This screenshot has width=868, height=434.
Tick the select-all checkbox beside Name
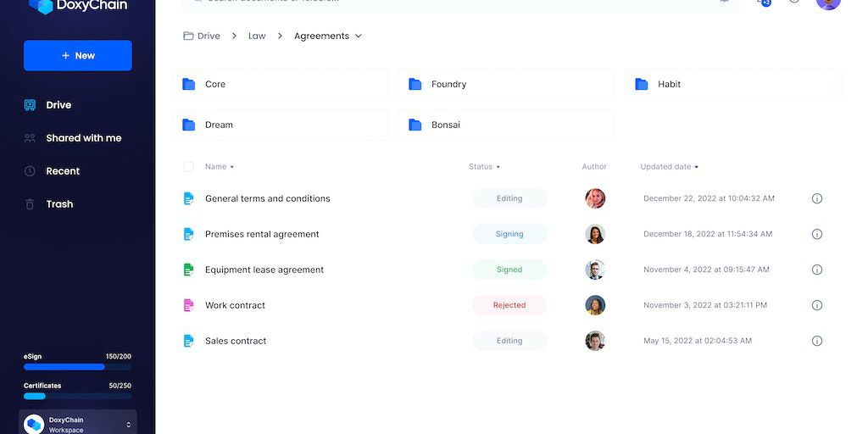tap(189, 167)
